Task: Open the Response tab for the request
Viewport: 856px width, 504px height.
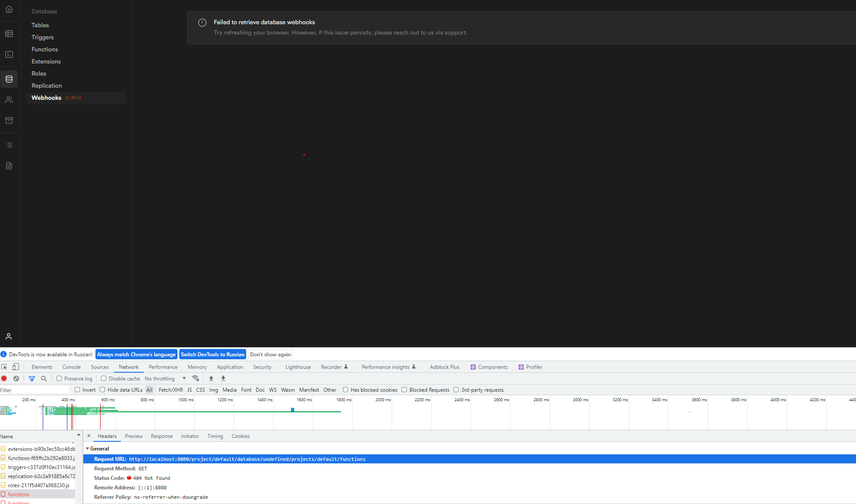Action: pos(162,436)
